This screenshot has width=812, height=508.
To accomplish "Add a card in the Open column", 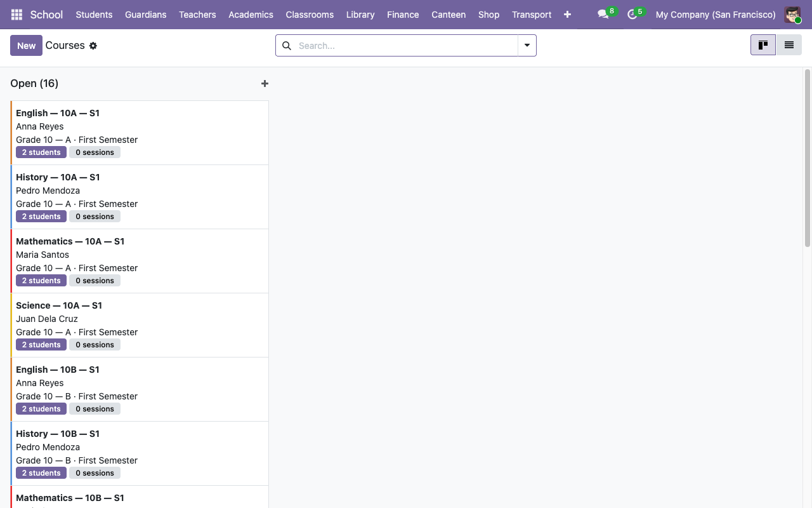I will pyautogui.click(x=265, y=83).
